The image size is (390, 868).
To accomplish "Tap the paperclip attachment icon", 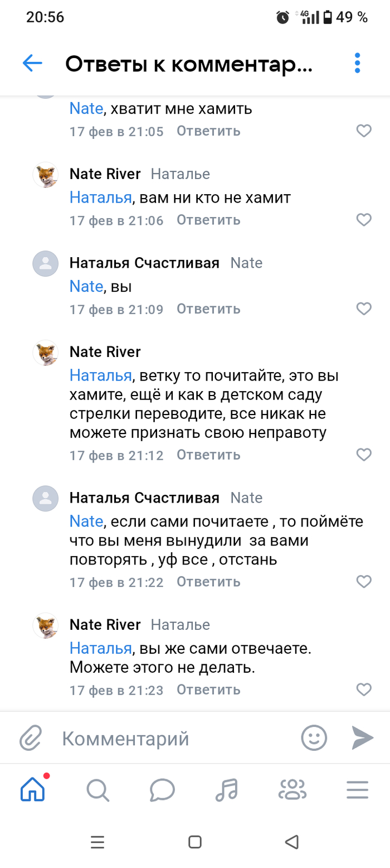I will click(x=31, y=739).
